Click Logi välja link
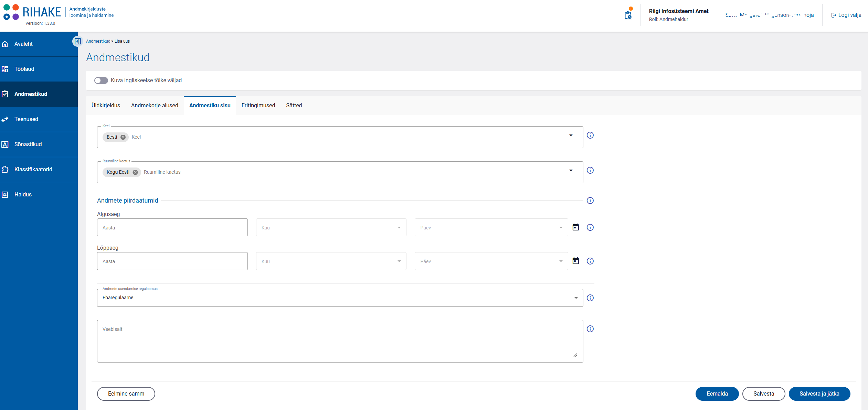Screen dimensions: 868x410 click(846, 15)
